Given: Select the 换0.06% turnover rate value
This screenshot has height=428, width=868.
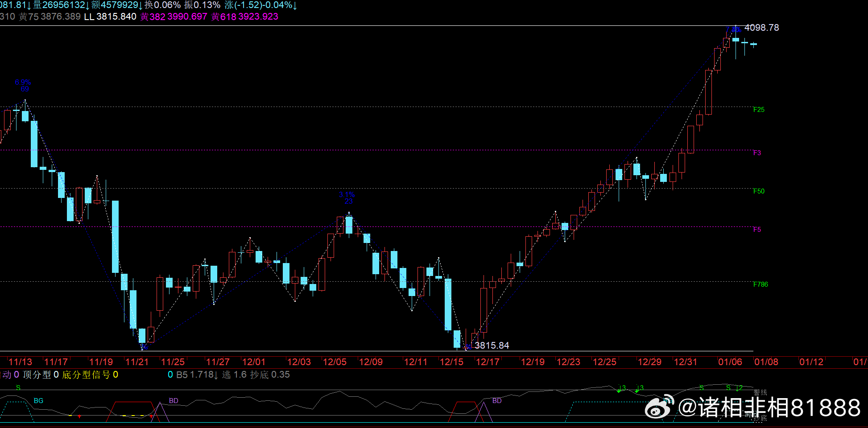Looking at the screenshot, I should coord(162,5).
